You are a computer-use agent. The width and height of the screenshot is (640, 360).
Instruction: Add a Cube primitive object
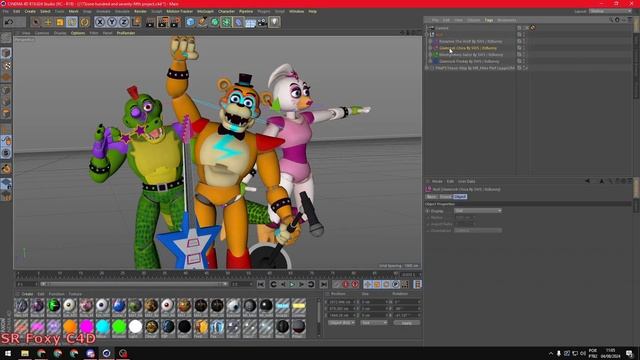pos(190,22)
